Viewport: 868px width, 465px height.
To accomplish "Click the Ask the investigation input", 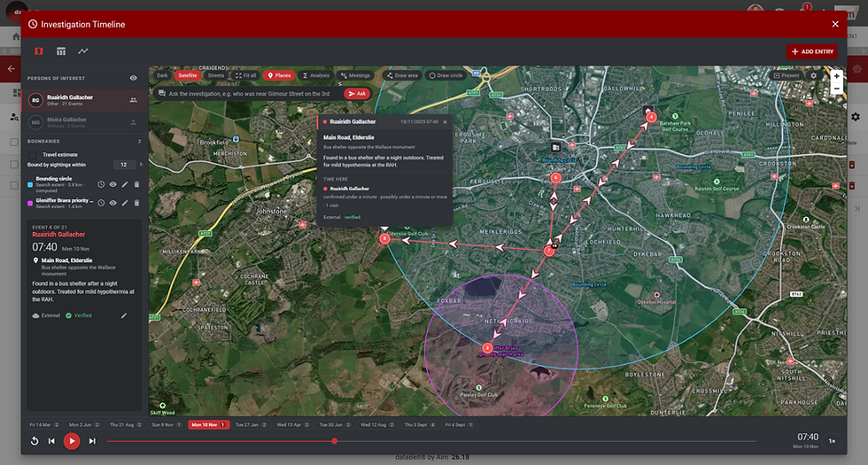I will [249, 94].
